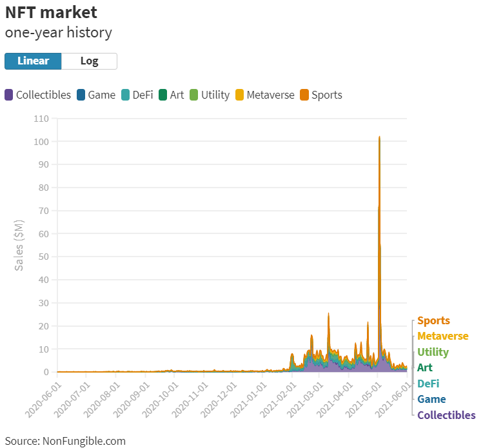Click the NFT market chart title
483x448 pixels.
click(x=51, y=13)
